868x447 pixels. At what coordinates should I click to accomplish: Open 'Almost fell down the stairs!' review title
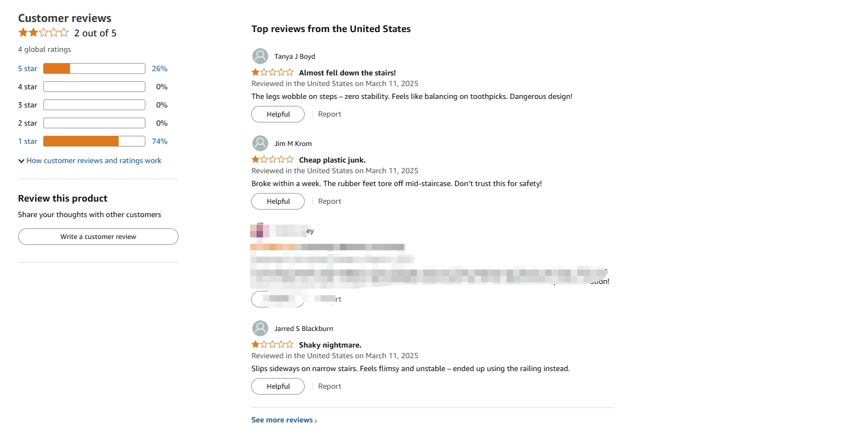(347, 73)
